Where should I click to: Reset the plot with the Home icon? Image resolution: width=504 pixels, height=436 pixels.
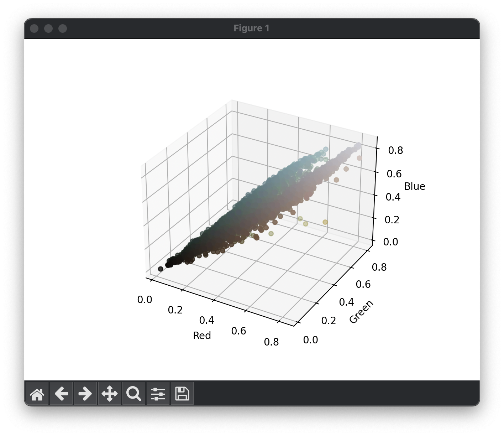pos(37,394)
